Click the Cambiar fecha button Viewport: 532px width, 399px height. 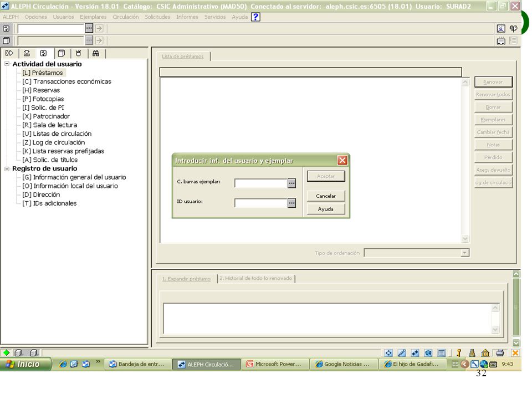(x=493, y=132)
